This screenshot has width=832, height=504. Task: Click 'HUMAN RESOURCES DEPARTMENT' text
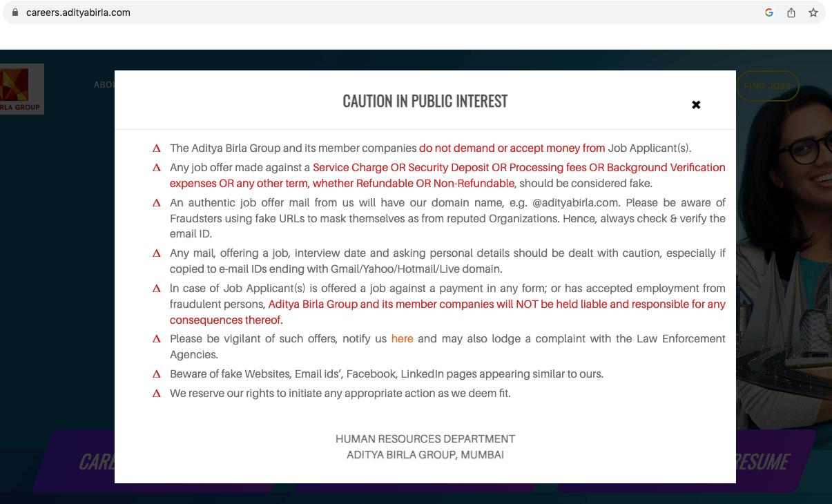(x=425, y=438)
